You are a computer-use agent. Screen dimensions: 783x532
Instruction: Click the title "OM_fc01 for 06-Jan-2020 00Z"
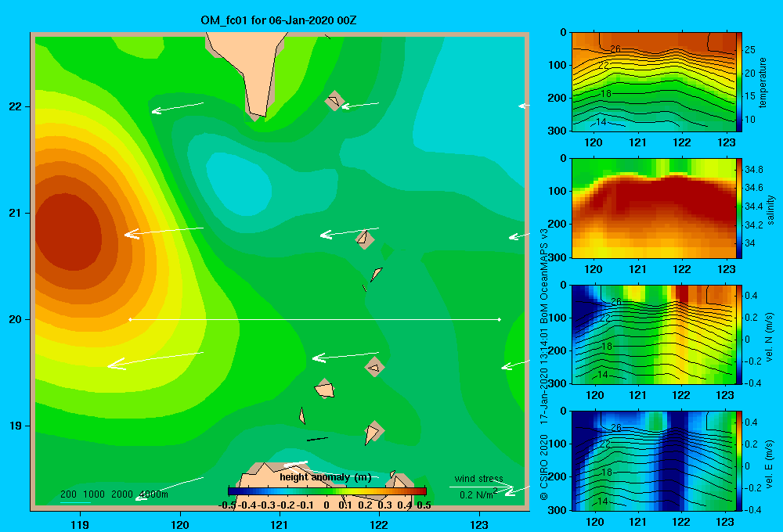279,20
